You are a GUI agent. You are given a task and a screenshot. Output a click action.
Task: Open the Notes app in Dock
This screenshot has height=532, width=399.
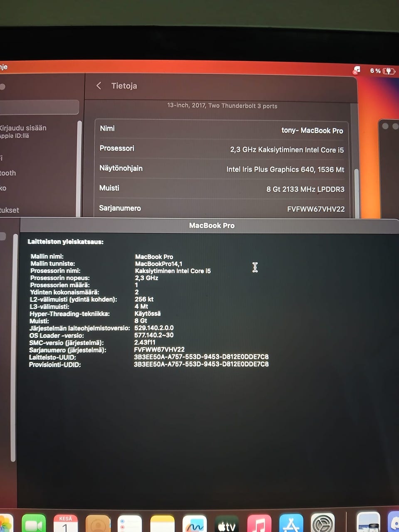pyautogui.click(x=162, y=523)
